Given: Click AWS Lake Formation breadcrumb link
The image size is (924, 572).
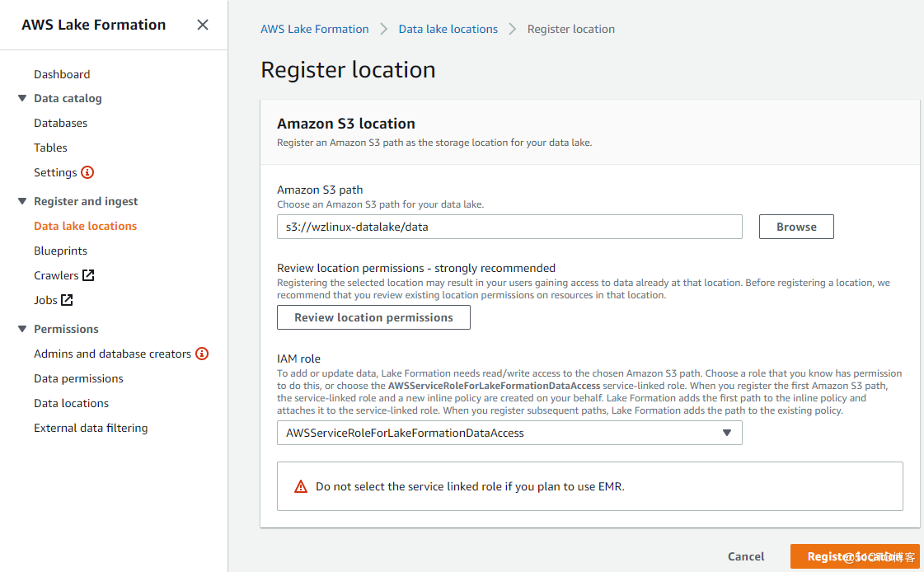Looking at the screenshot, I should [315, 29].
